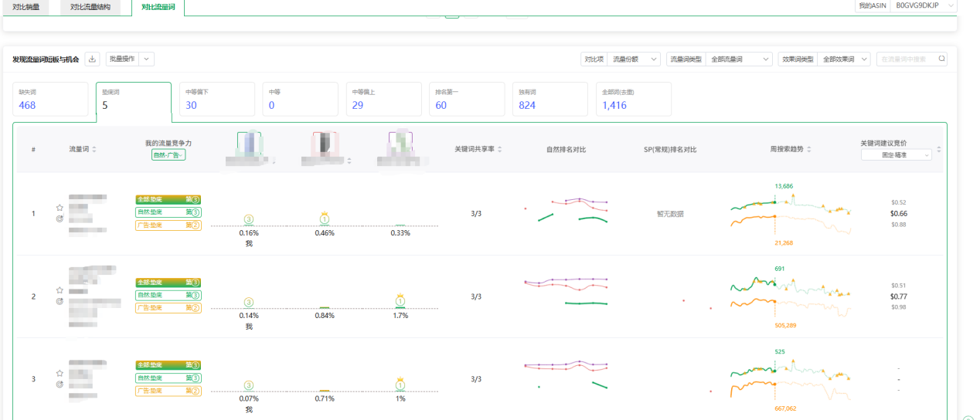Click row 3 广告垫底 rank badge
This screenshot has width=980, height=420.
(168, 391)
